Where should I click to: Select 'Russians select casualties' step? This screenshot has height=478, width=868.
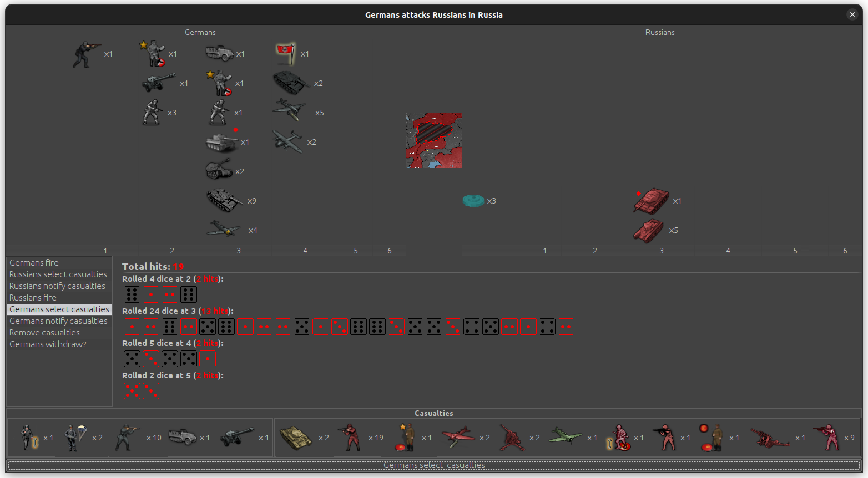(59, 274)
